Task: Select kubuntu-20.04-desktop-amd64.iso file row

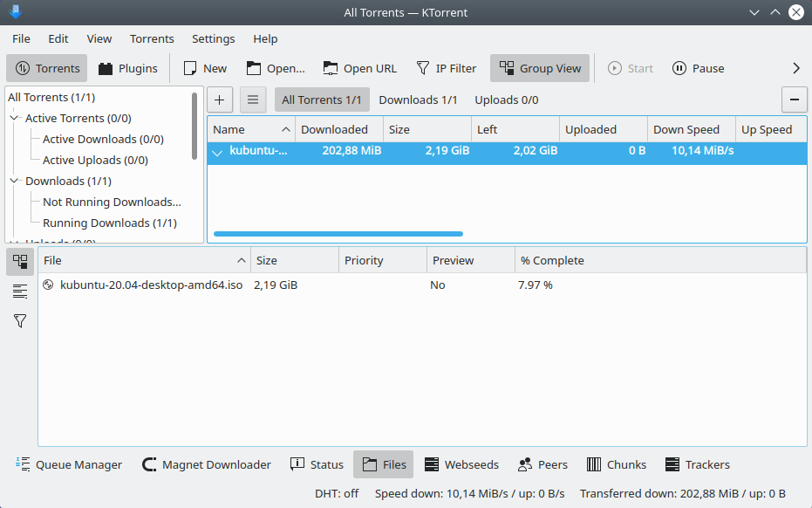Action: tap(422, 285)
